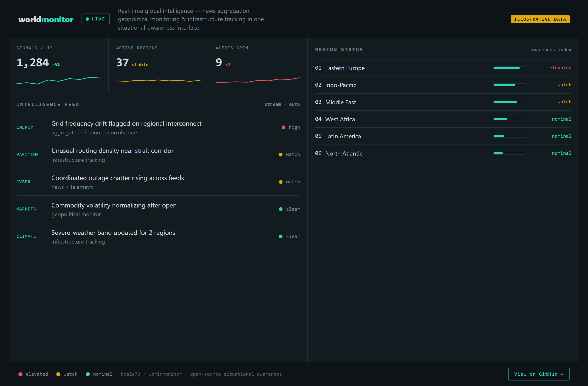Click North Atlantic awareness index bar

click(509, 153)
